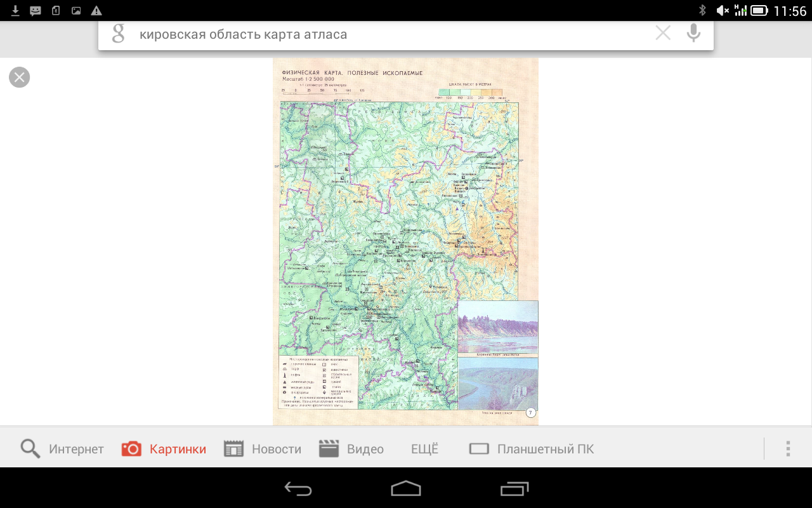Tap the muted volume status icon
This screenshot has width=812, height=508.
[722, 10]
